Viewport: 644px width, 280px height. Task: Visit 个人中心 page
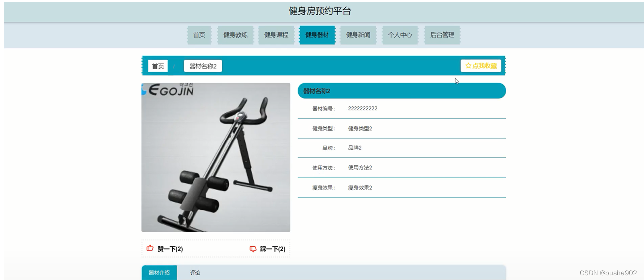[400, 35]
